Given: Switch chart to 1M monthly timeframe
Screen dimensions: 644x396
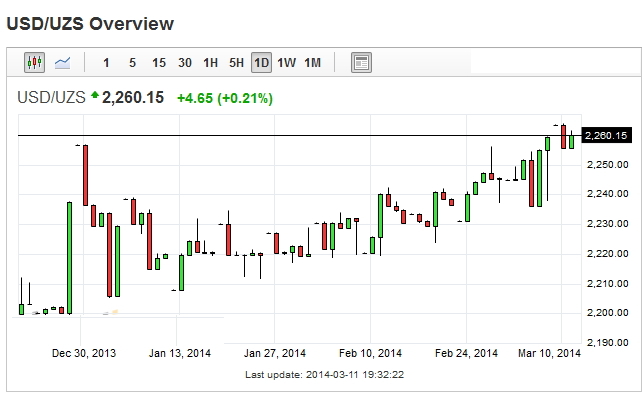Looking at the screenshot, I should click(313, 63).
